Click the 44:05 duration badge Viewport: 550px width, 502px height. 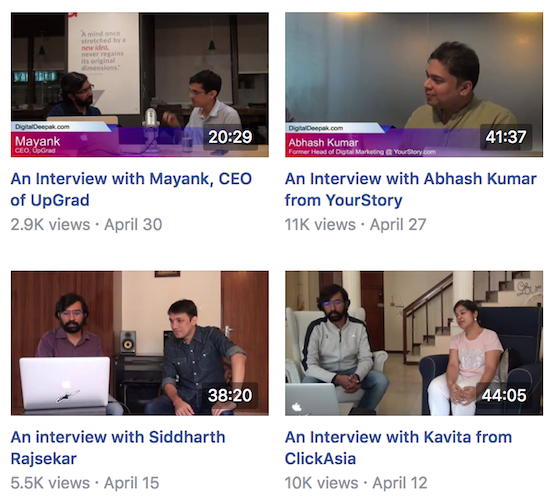pos(504,395)
